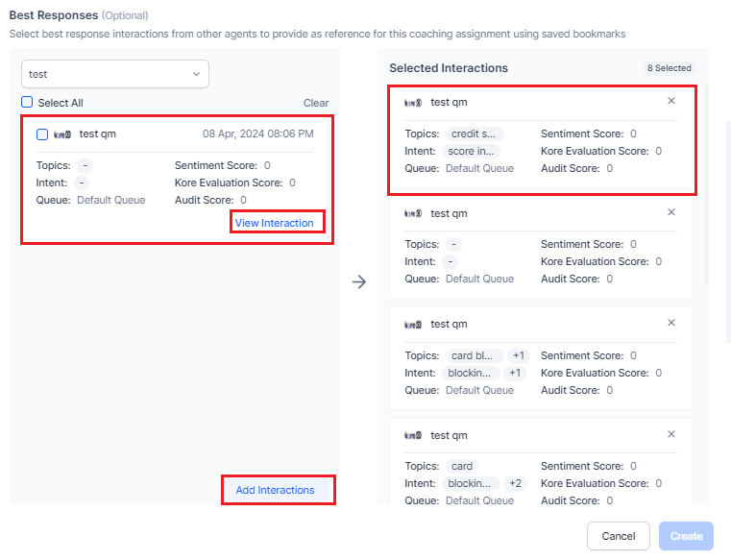
Task: Remove the first selected interaction with credit topic
Action: 671,101
